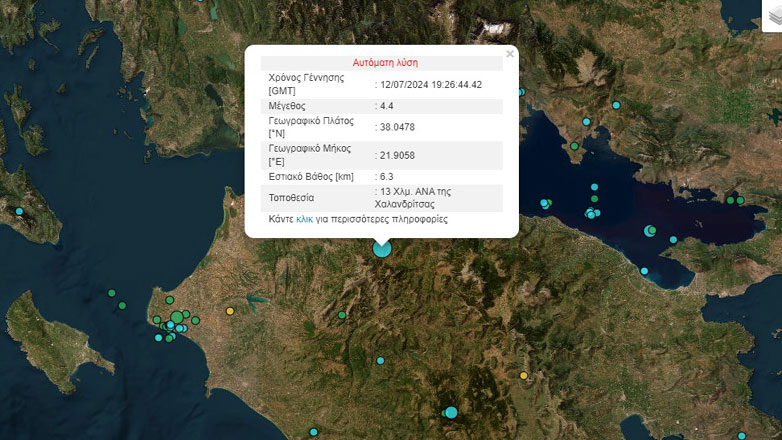This screenshot has width=782, height=440.
Task: Select focal depth value '6.3'
Action: click(387, 177)
